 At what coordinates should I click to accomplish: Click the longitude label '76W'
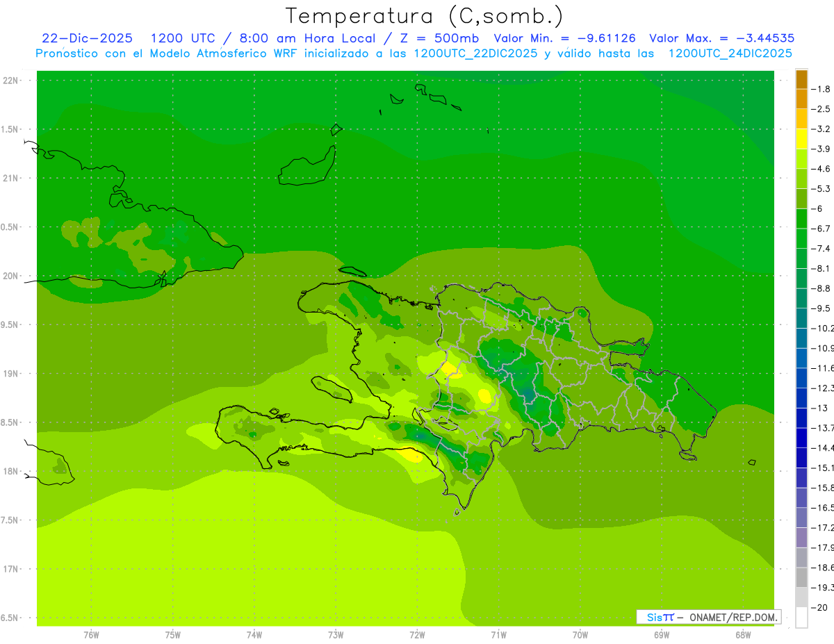tap(91, 634)
